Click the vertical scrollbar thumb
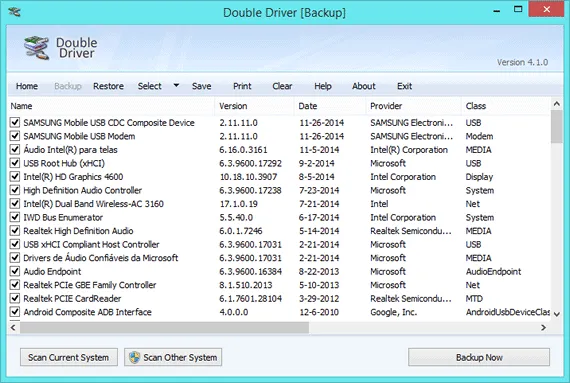This screenshot has height=383, width=570. (557, 127)
